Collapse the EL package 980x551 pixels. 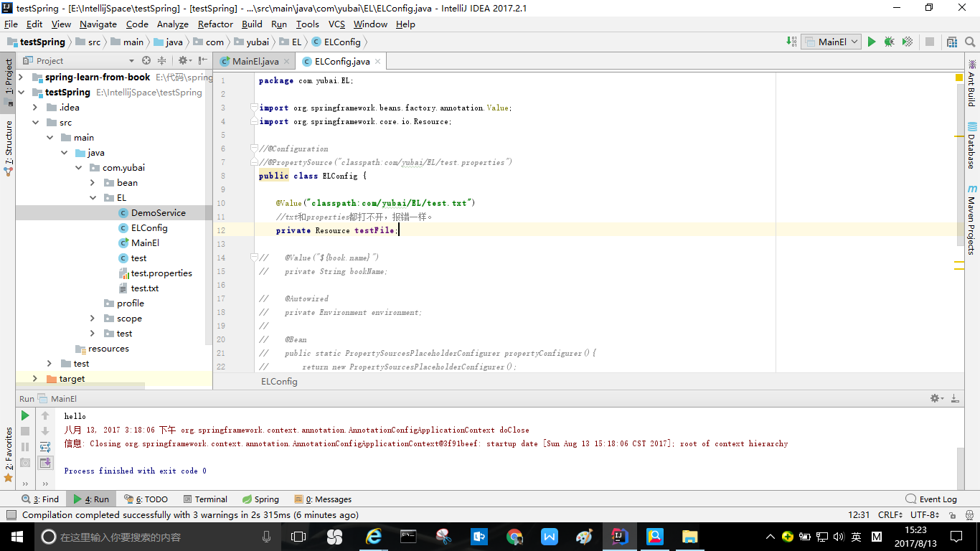point(93,198)
